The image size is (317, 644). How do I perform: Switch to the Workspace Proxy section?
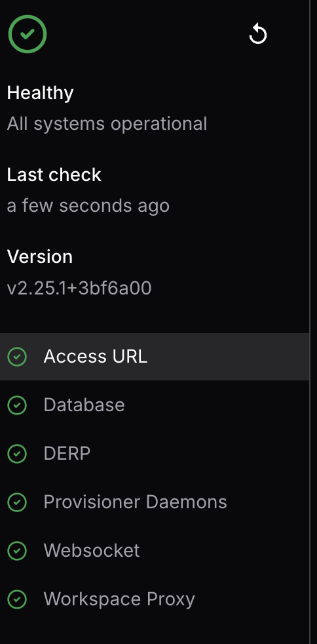155,599
